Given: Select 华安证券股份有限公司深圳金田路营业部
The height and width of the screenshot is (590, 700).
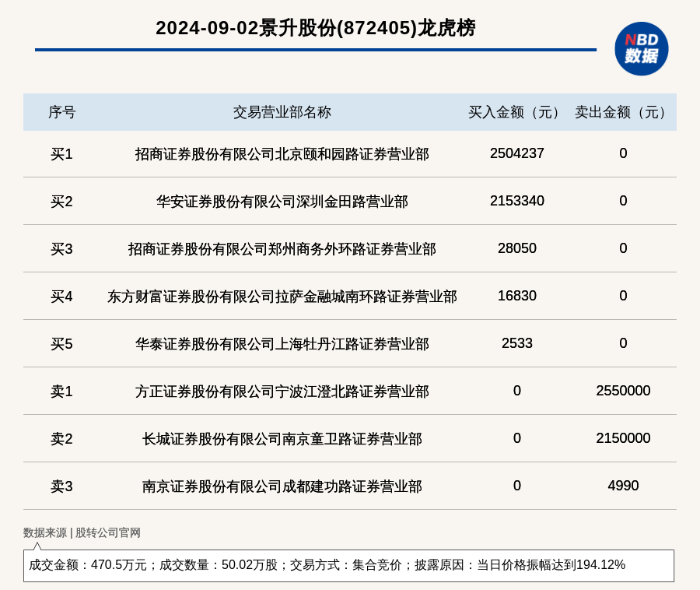Looking at the screenshot, I should [282, 202].
